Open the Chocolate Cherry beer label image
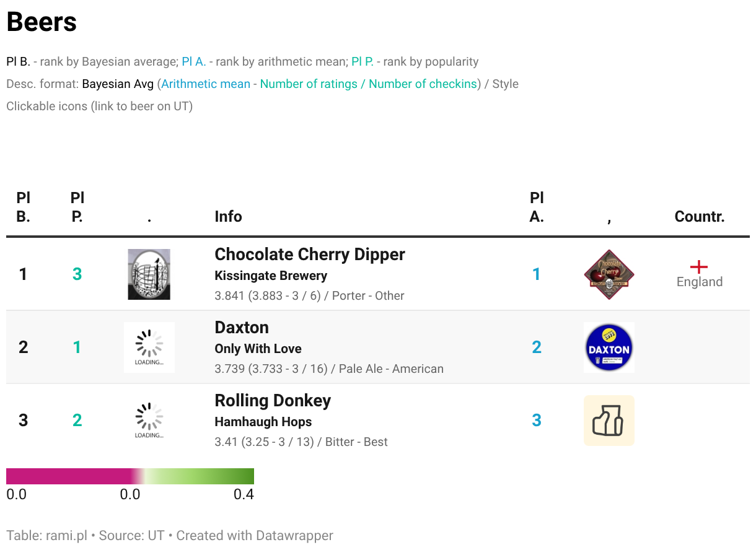Image resolution: width=756 pixels, height=550 pixels. click(609, 274)
